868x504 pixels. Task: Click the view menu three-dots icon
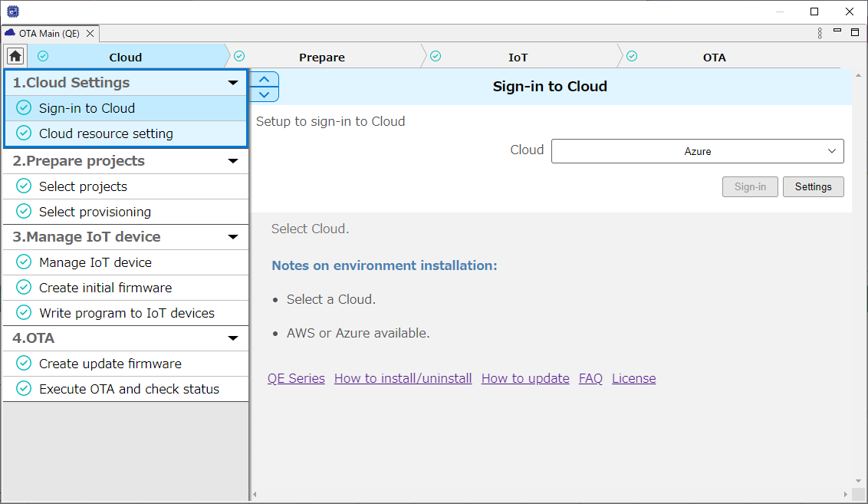tap(820, 33)
